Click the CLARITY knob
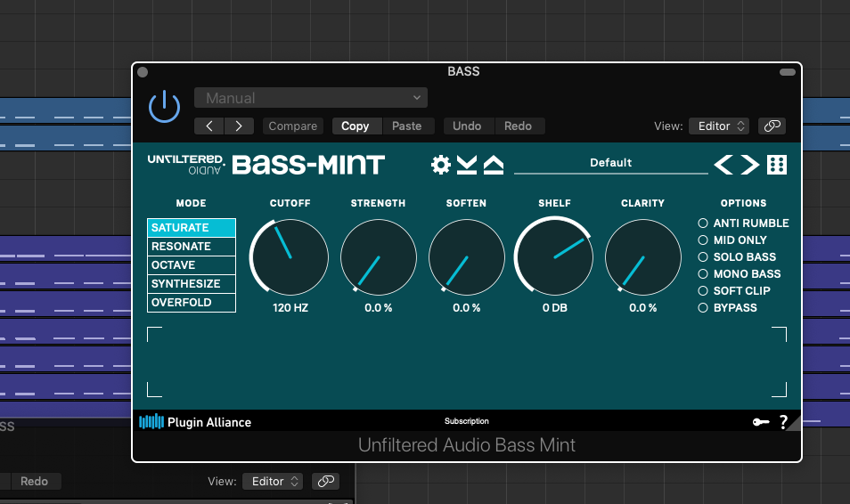 643,256
